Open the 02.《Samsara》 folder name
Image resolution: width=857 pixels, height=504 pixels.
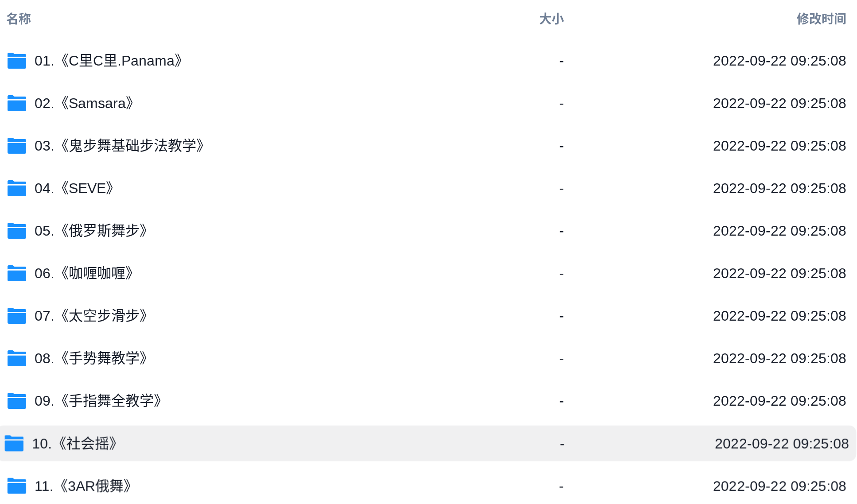84,103
